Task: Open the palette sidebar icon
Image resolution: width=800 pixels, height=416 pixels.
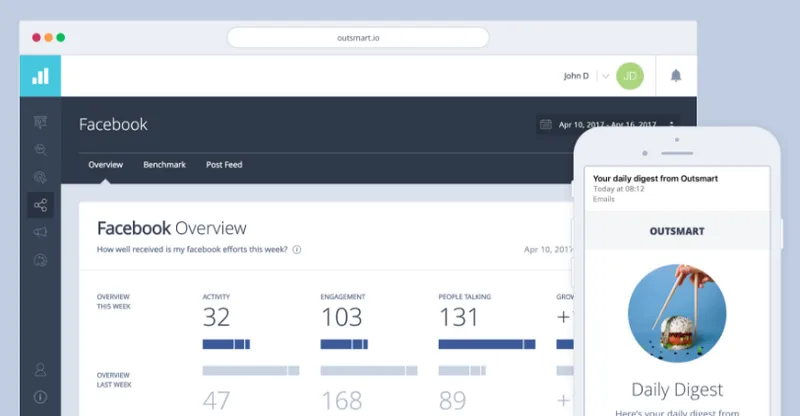Action: (x=40, y=260)
